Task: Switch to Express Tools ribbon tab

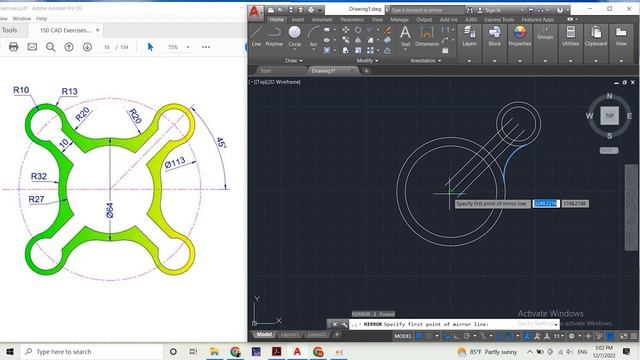Action: pyautogui.click(x=499, y=19)
